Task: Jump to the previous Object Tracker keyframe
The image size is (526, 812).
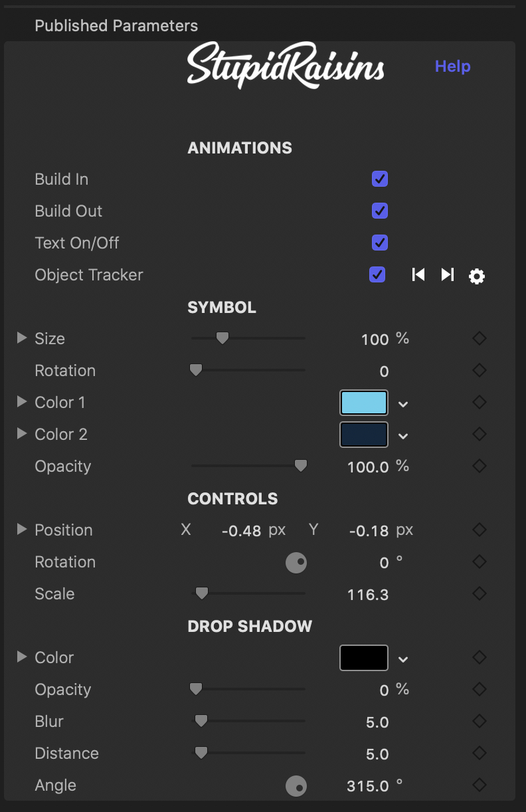Action: 418,274
